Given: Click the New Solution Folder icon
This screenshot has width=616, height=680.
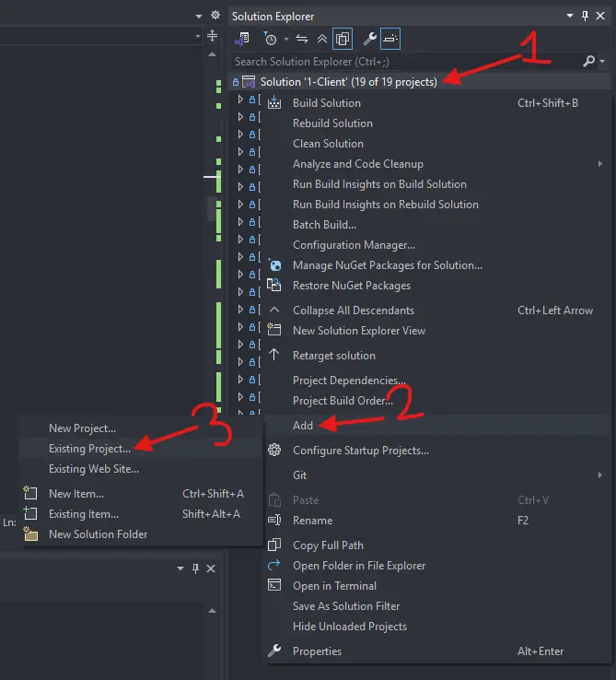Looking at the screenshot, I should [x=30, y=533].
